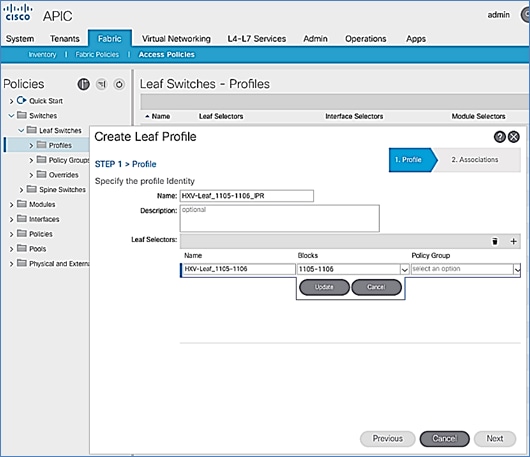Click the Module Selectors column header
This screenshot has width=530, height=457.
point(479,116)
